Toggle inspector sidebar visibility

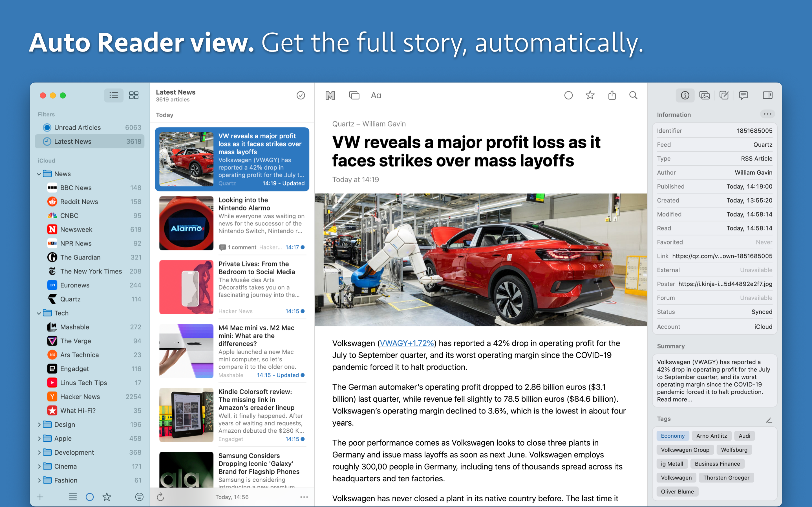coord(767,95)
